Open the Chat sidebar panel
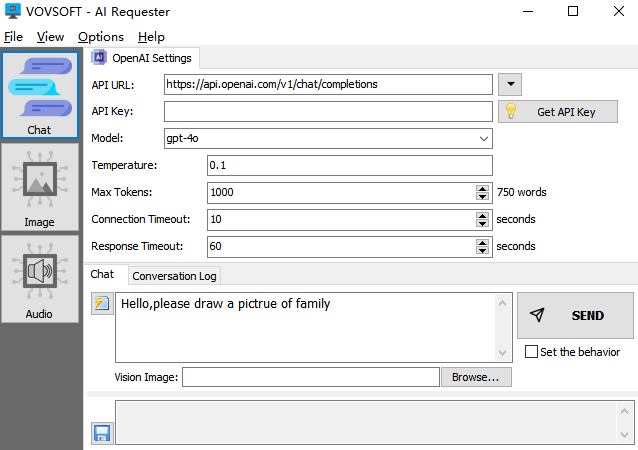The height and width of the screenshot is (450, 638). [x=40, y=94]
